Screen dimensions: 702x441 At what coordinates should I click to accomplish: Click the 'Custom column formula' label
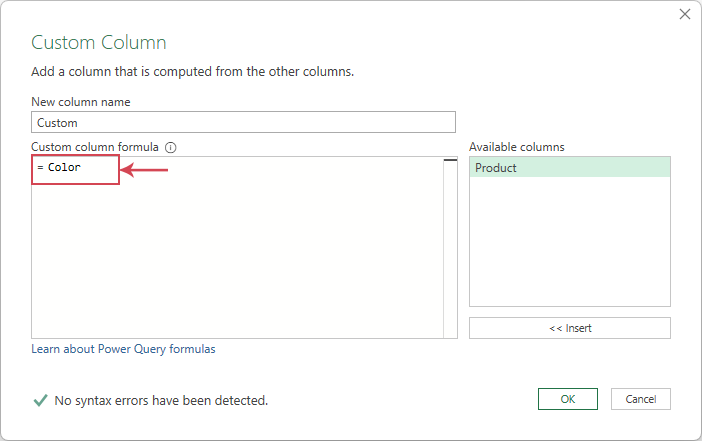(95, 147)
